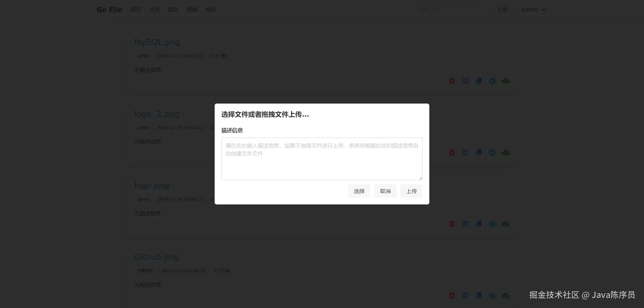Image resolution: width=644 pixels, height=308 pixels.
Task: Click the 取消 button in the dialog
Action: pos(385,191)
